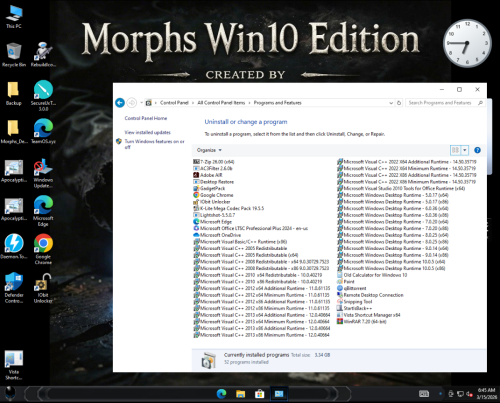Select Adobe AIR in program list
This screenshot has width=500, height=403.
pyautogui.click(x=208, y=175)
